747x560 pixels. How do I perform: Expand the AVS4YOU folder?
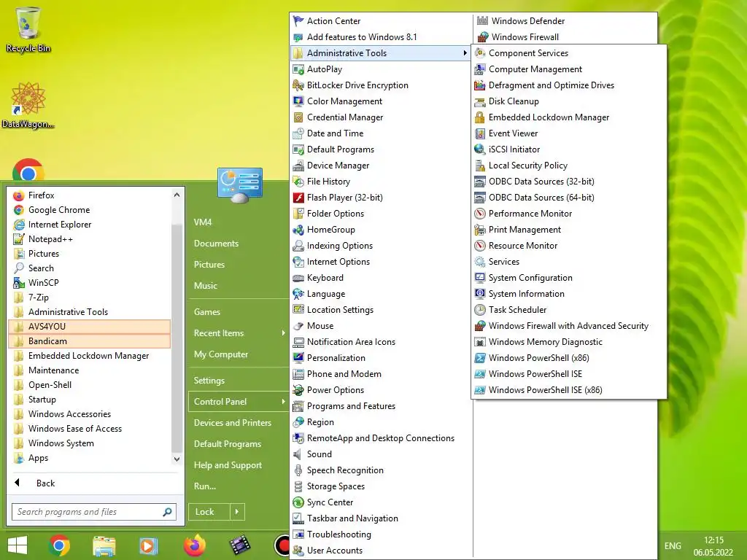click(x=89, y=327)
